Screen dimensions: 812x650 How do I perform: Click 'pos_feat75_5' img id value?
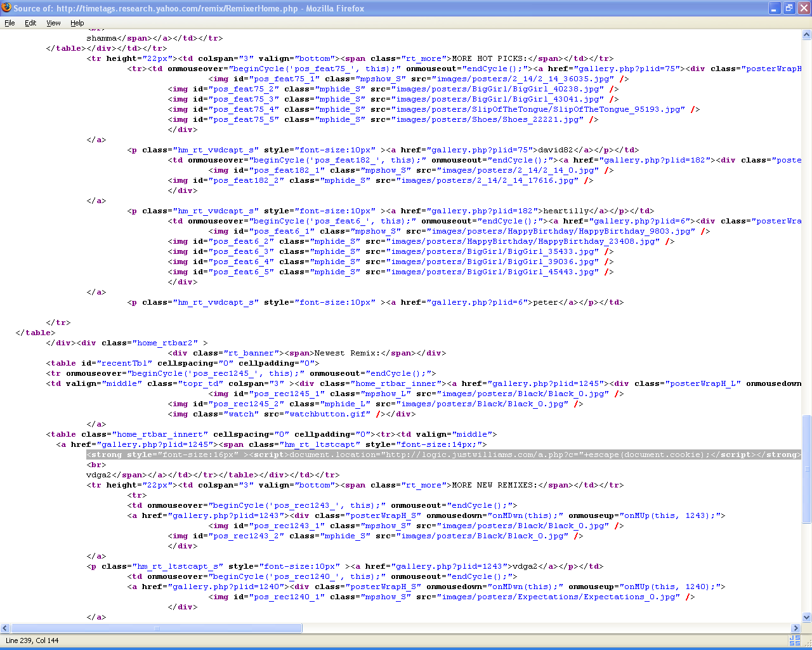(244, 119)
